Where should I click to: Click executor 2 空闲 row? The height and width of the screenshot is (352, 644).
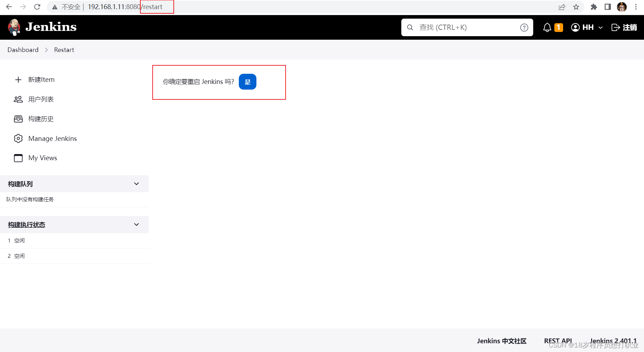click(x=74, y=256)
